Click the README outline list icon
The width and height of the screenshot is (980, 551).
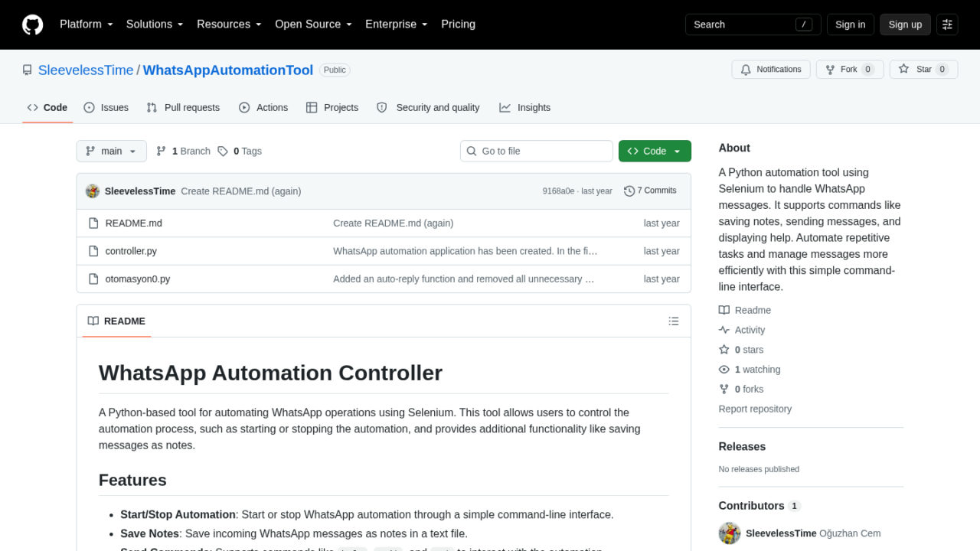coord(674,321)
